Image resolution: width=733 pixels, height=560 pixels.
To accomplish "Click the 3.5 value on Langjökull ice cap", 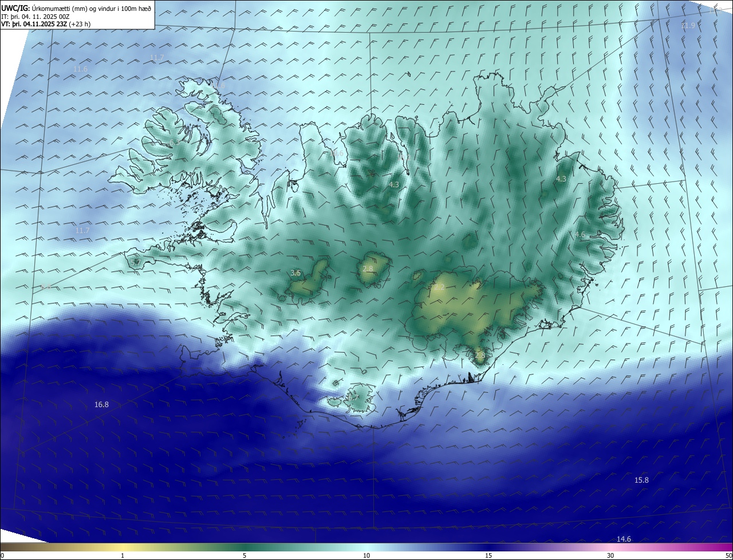I will point(295,273).
